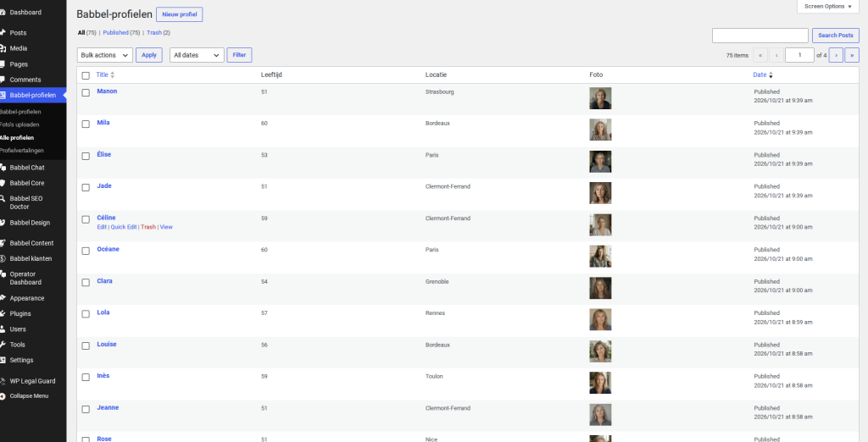Click the Nieuw profiel button
Image resolution: width=868 pixels, height=442 pixels.
[x=180, y=14]
